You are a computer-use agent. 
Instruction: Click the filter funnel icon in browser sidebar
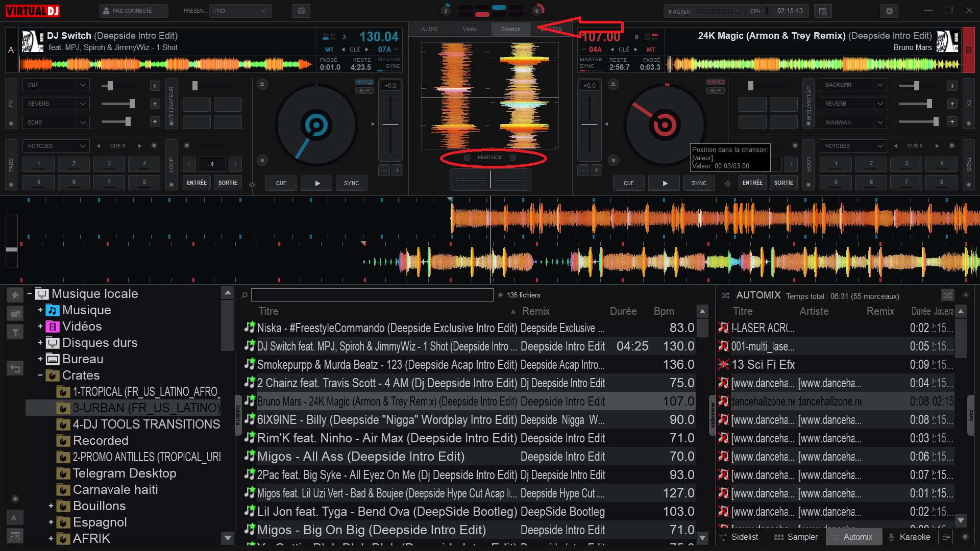coord(15,333)
